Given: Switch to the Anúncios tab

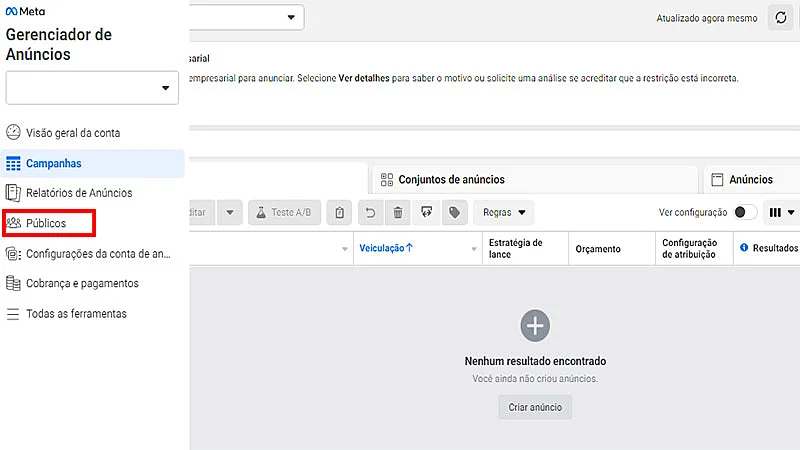Looking at the screenshot, I should pos(752,180).
